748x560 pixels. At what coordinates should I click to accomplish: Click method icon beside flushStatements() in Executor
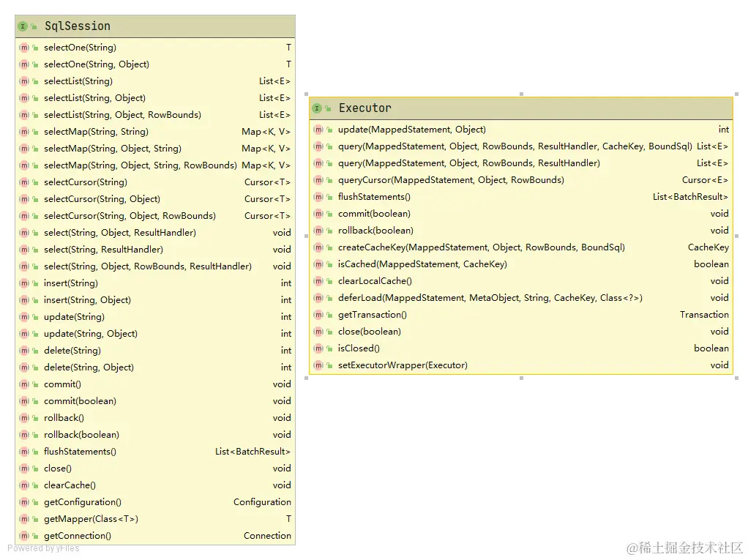coord(318,197)
